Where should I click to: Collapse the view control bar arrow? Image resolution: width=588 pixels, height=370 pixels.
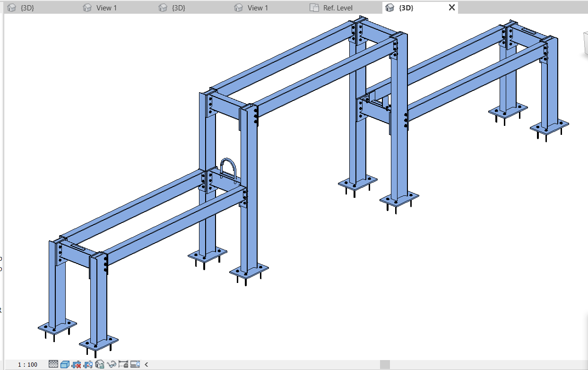(x=147, y=364)
